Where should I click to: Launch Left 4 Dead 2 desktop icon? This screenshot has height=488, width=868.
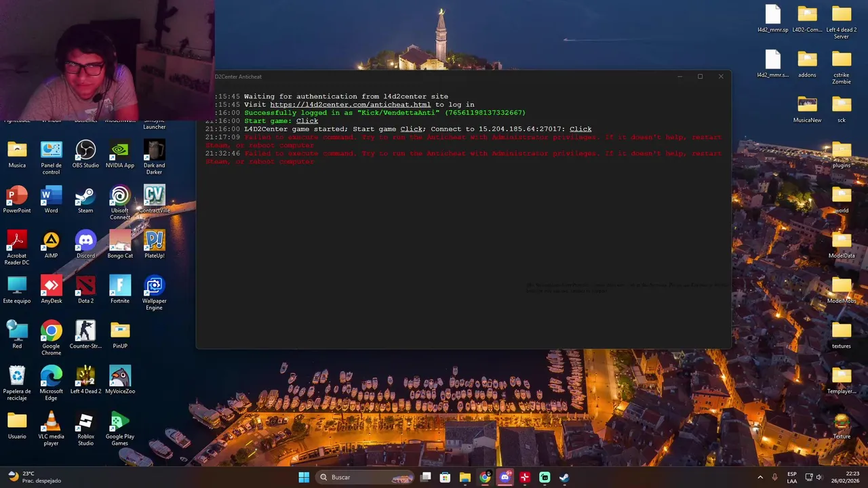point(85,380)
